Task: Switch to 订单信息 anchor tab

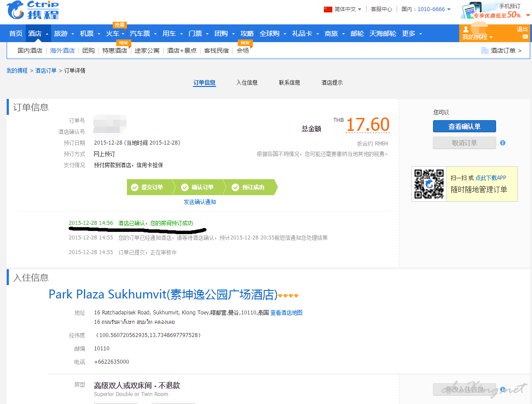Action: (x=204, y=83)
